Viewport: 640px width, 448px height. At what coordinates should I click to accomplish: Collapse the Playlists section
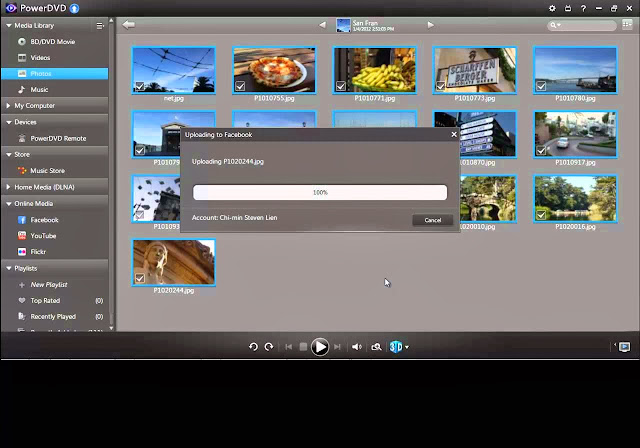click(x=9, y=268)
